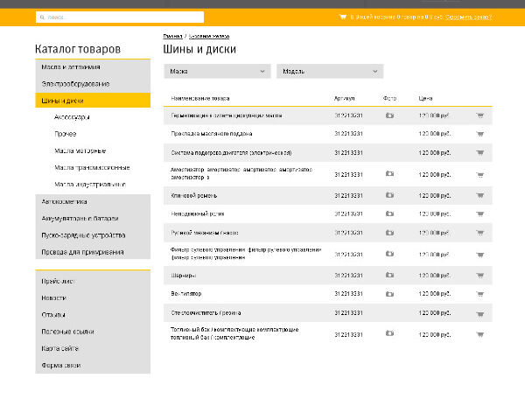Open the 'Отзывы' link
Image resolution: width=525 pixels, height=420 pixels.
[x=53, y=315]
